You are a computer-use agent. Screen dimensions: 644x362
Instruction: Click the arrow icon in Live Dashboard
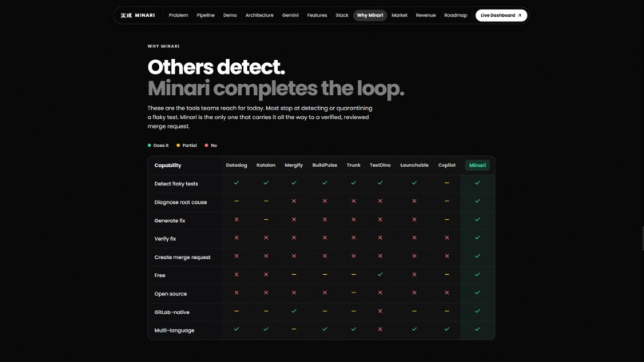519,15
